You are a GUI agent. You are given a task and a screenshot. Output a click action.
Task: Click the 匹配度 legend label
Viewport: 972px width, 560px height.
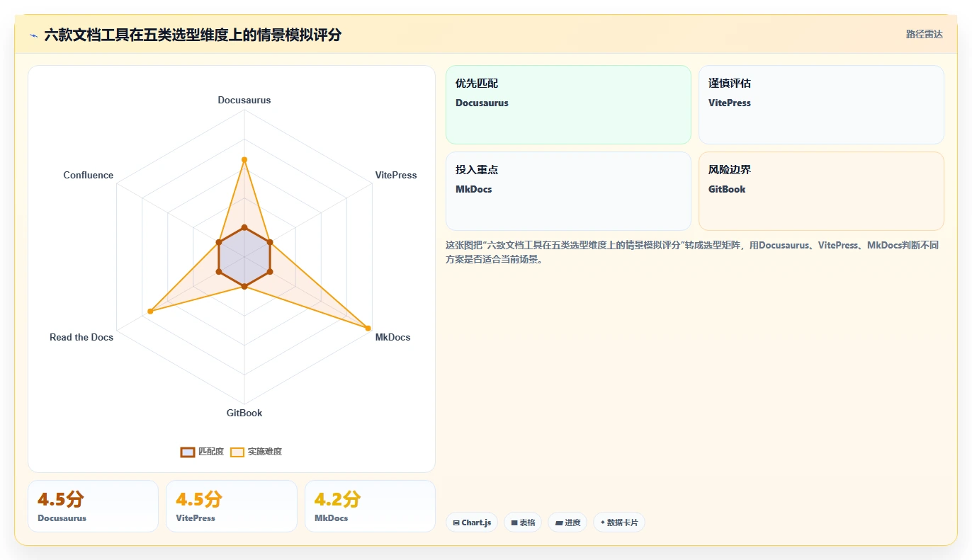pos(210,452)
